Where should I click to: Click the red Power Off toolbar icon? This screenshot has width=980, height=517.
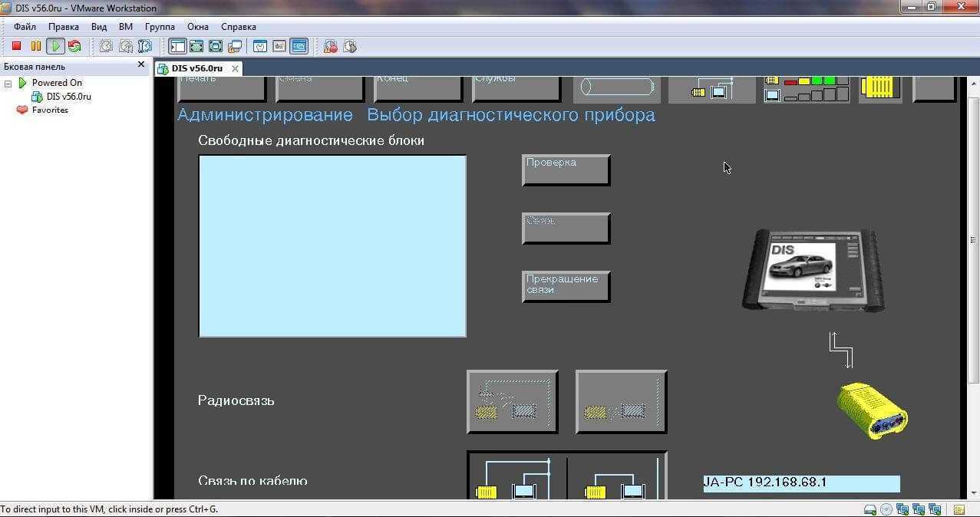[x=16, y=46]
